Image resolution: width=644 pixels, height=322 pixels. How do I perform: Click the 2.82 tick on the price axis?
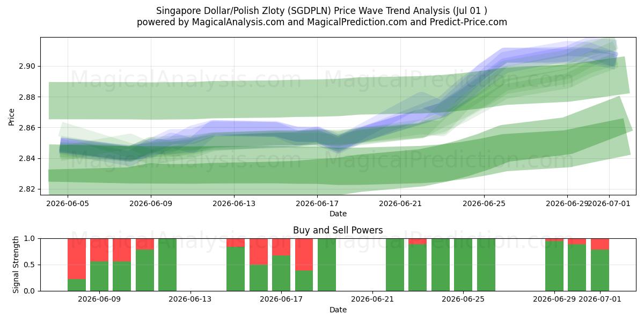click(x=28, y=189)
